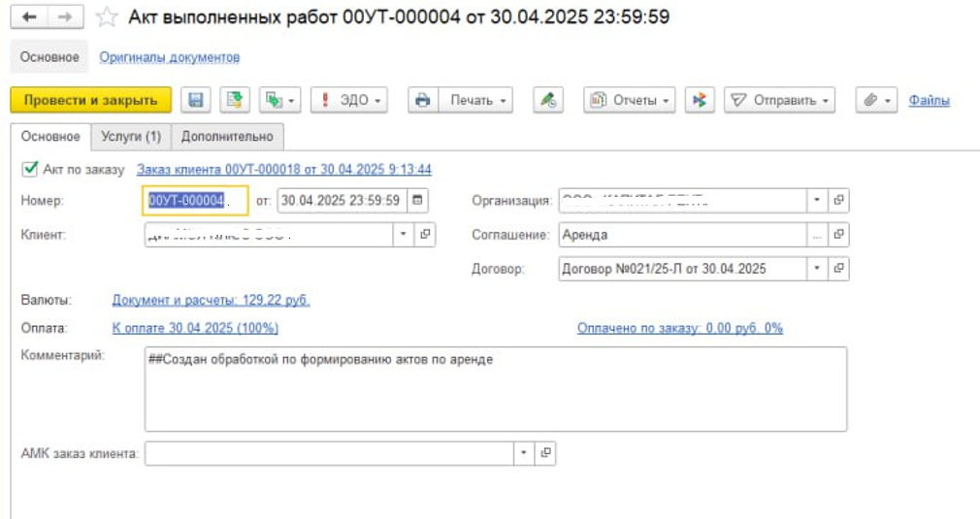Open Заказ клиента 00УТ-000018 link
The height and width of the screenshot is (519, 980).
pos(283,169)
